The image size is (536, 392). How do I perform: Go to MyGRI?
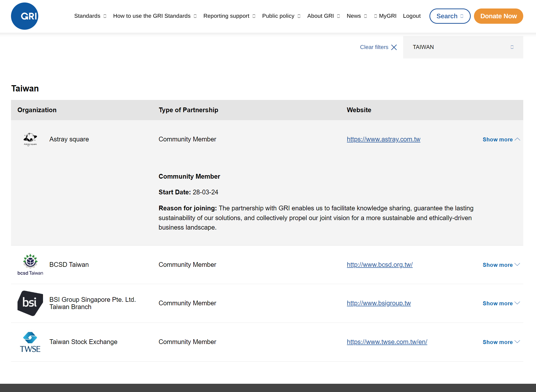pyautogui.click(x=385, y=16)
